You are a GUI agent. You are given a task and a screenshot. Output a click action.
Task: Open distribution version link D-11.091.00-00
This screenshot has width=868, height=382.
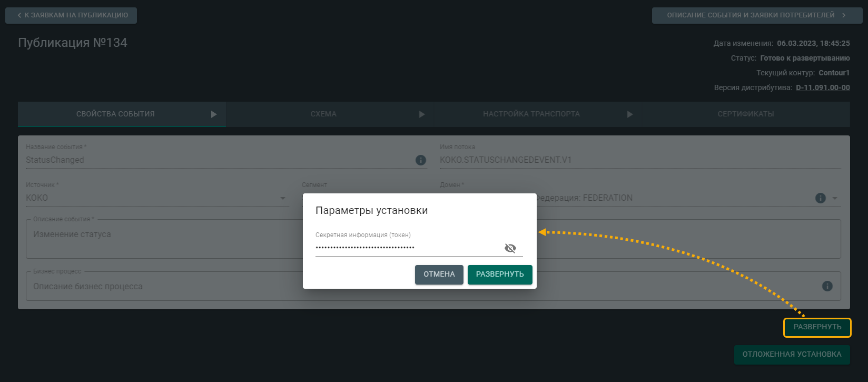click(x=822, y=88)
